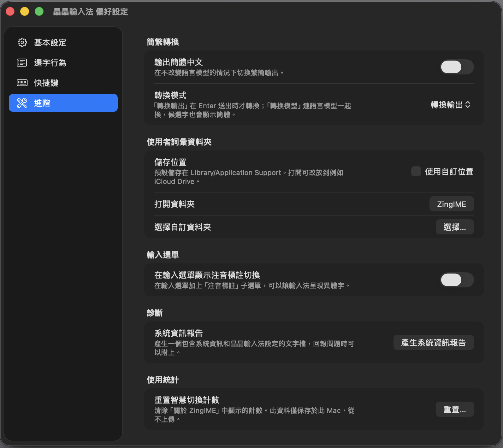Click the green zoom window button
The image size is (503, 448).
[39, 11]
